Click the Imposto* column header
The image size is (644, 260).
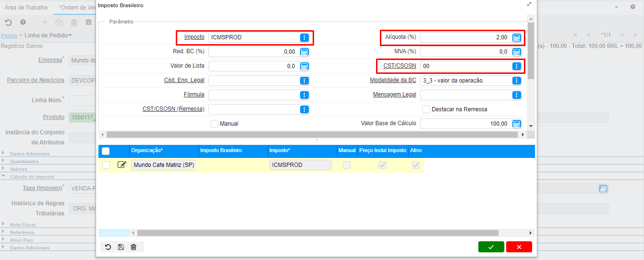pyautogui.click(x=279, y=151)
